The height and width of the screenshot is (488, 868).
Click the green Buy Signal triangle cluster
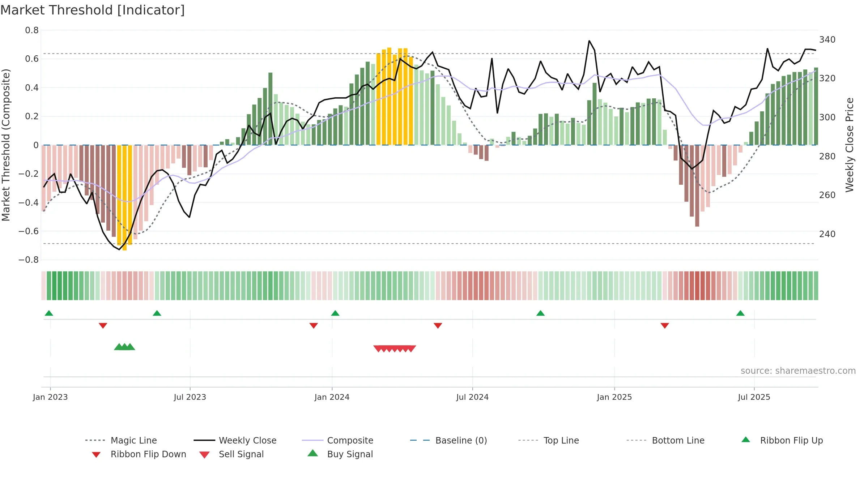124,347
